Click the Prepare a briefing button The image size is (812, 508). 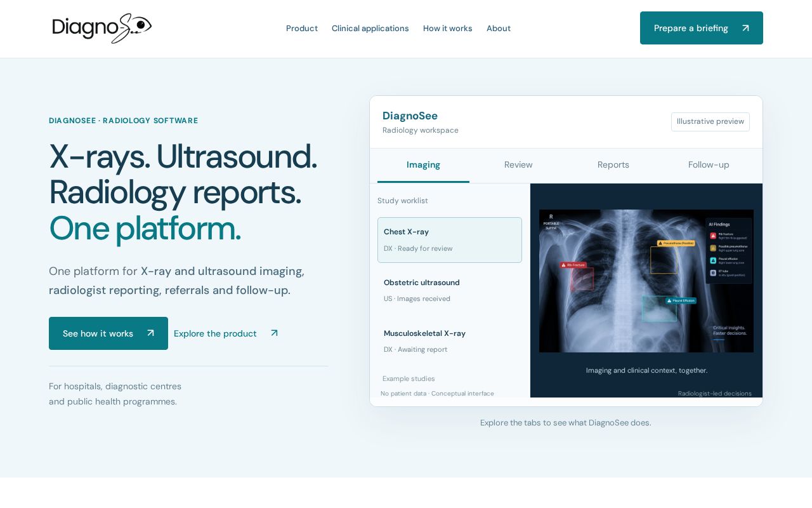(x=702, y=28)
